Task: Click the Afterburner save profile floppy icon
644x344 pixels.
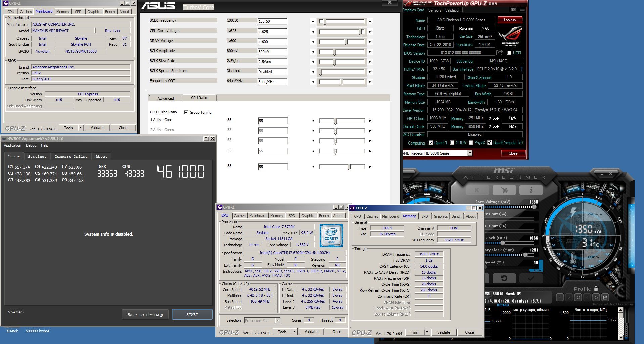Action: pos(605,297)
